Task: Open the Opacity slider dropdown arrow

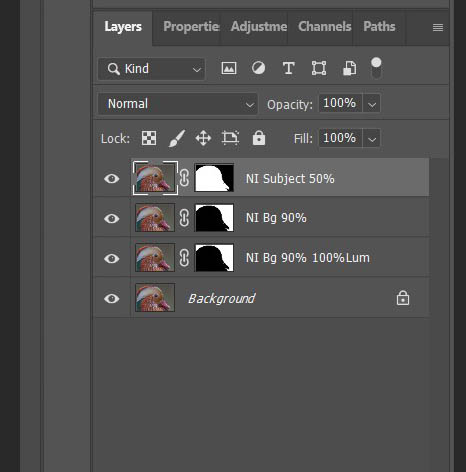Action: coord(372,104)
